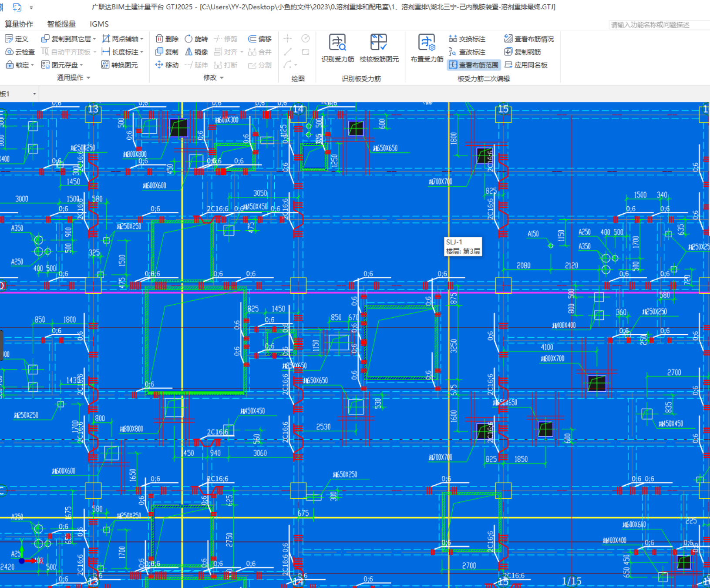The height and width of the screenshot is (588, 710).
Task: Select the rectangle draw tool
Action: tap(306, 52)
